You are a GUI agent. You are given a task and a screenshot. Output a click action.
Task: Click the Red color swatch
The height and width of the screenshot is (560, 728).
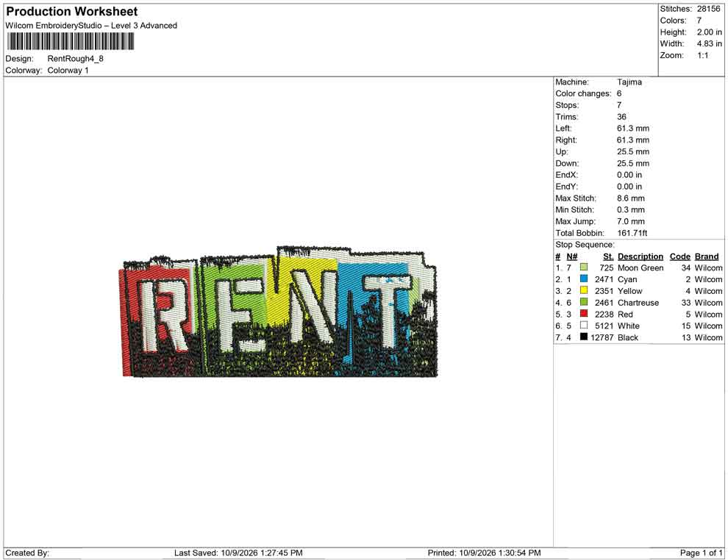[x=584, y=314]
